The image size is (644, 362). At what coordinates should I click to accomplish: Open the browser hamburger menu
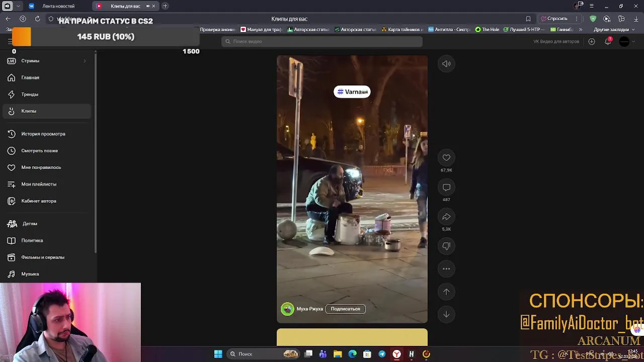pos(592,6)
